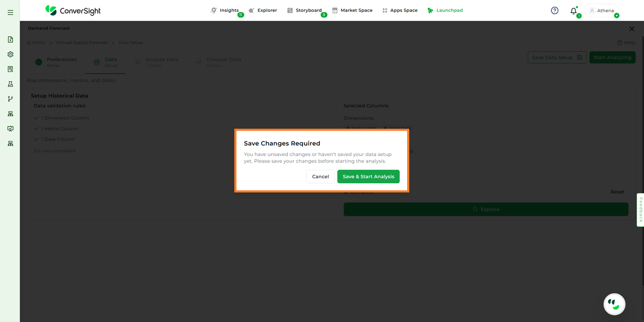Open the flask lab icon in sidebar
644x322 pixels.
point(11,84)
